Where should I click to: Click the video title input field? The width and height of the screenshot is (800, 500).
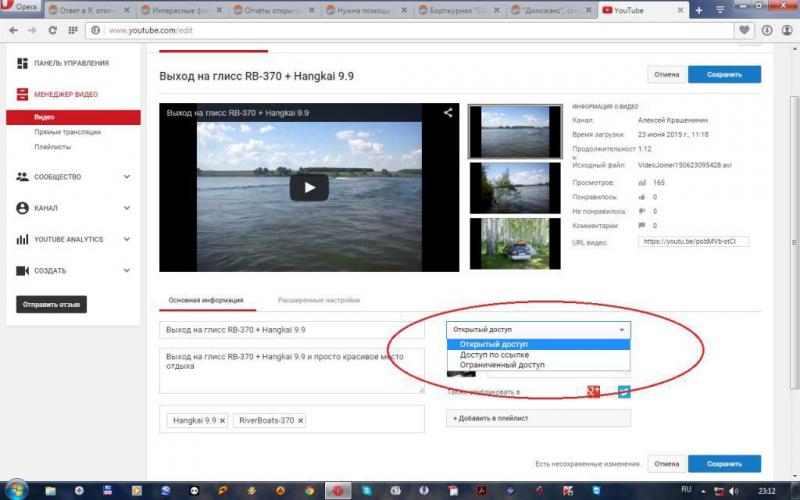tap(292, 330)
